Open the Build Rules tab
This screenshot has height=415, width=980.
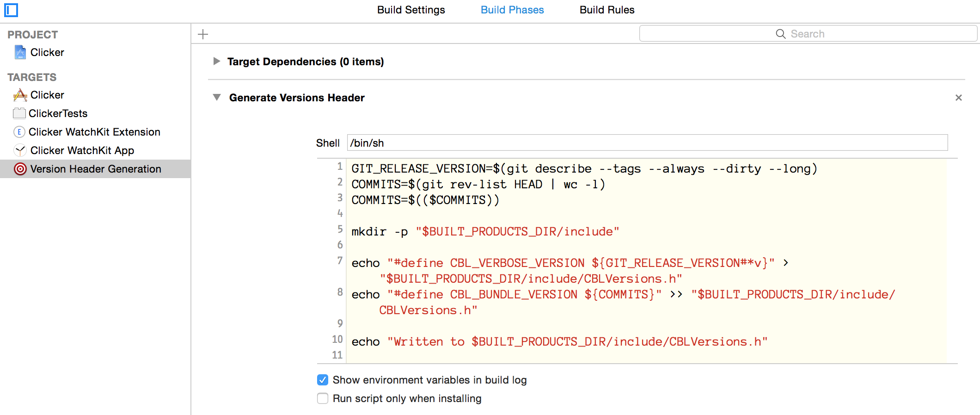pyautogui.click(x=606, y=10)
